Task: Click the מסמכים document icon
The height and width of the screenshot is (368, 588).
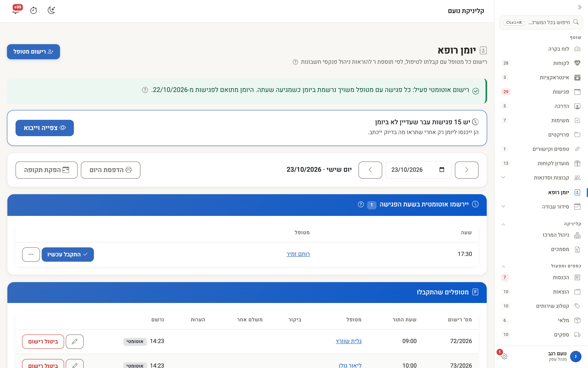Action: tap(577, 249)
